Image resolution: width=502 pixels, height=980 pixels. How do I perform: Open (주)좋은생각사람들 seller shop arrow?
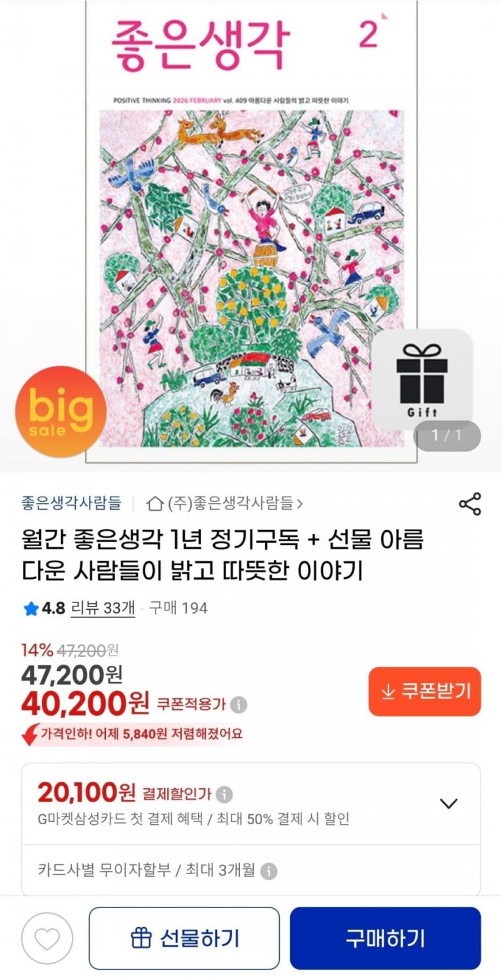[299, 504]
